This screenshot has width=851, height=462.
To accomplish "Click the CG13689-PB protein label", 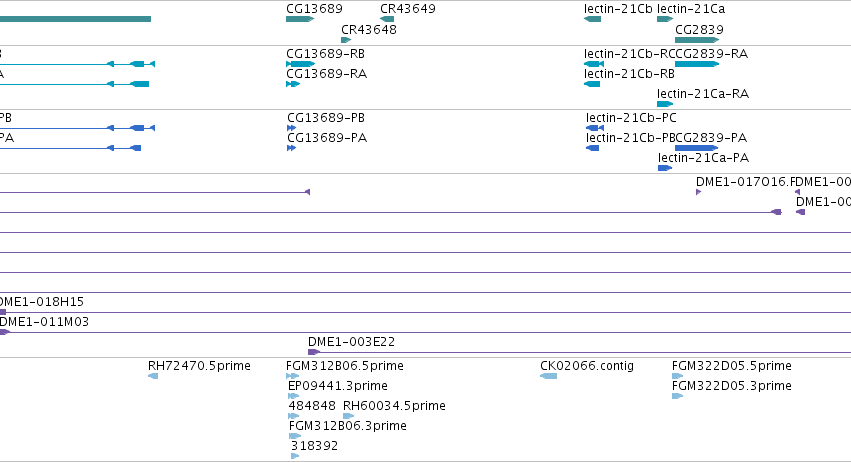I will click(x=326, y=118).
